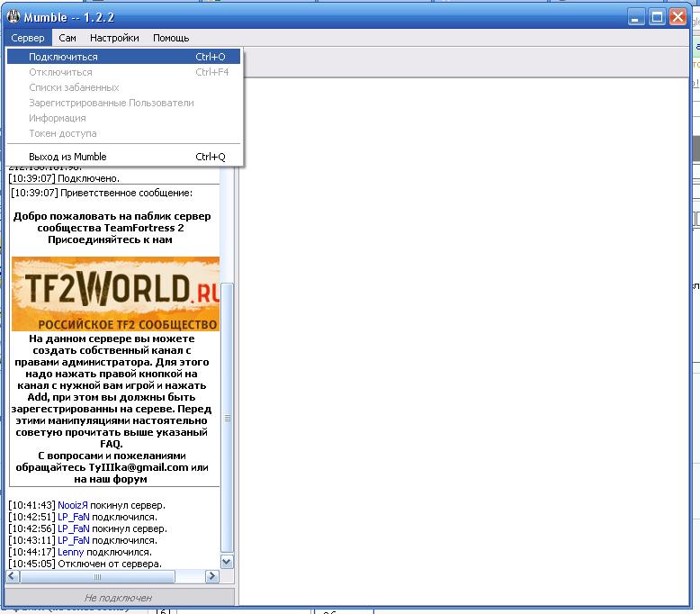Screen dimensions: 700x614
Task: Open the Сам menu
Action: [67, 38]
